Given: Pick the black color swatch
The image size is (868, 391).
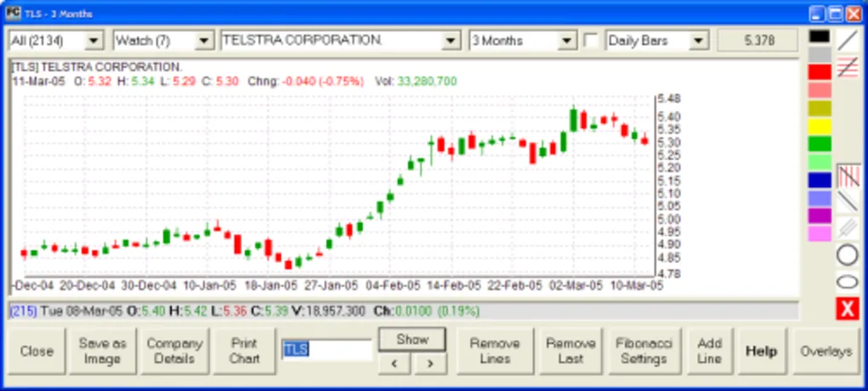Looking at the screenshot, I should (x=819, y=37).
